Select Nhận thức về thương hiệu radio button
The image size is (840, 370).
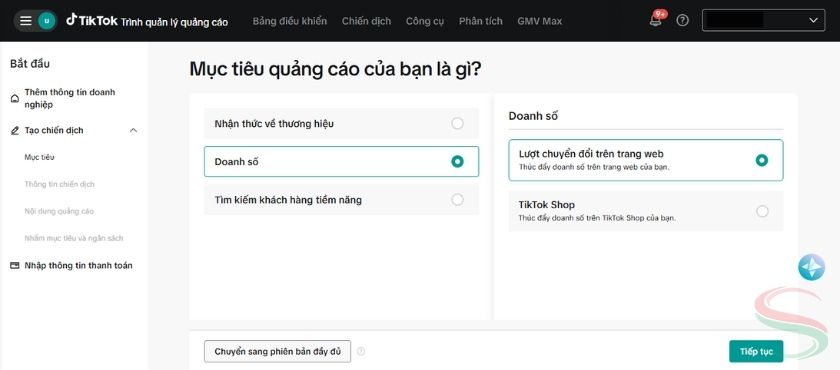[457, 124]
